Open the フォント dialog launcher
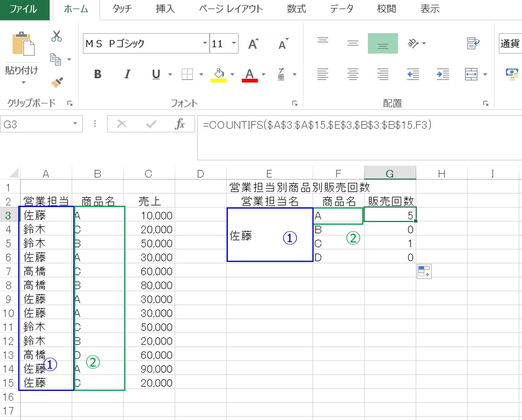522x420 pixels. tap(295, 103)
